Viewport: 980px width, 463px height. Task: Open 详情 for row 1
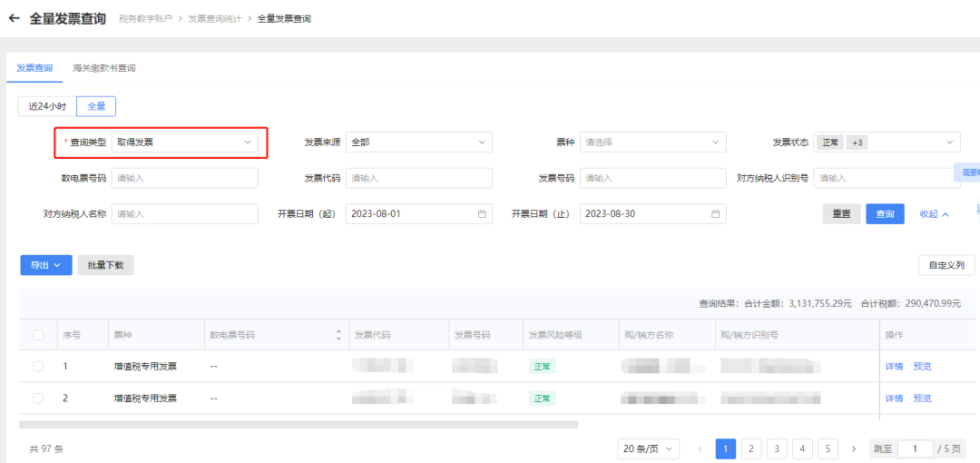point(894,366)
